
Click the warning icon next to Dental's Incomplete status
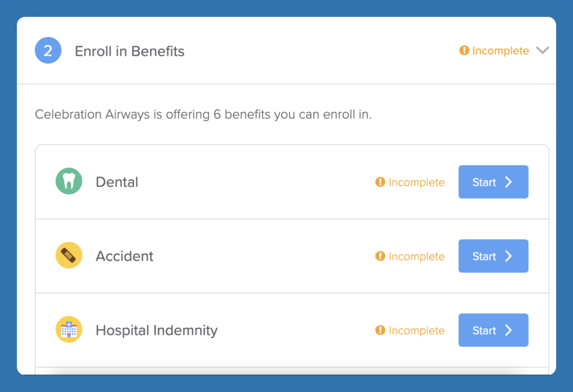[380, 182]
